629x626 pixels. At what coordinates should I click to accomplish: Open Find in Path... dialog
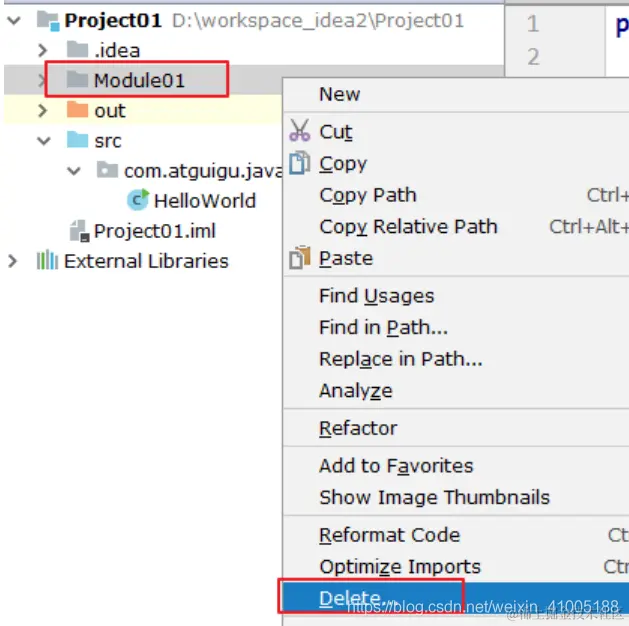pyautogui.click(x=456, y=327)
